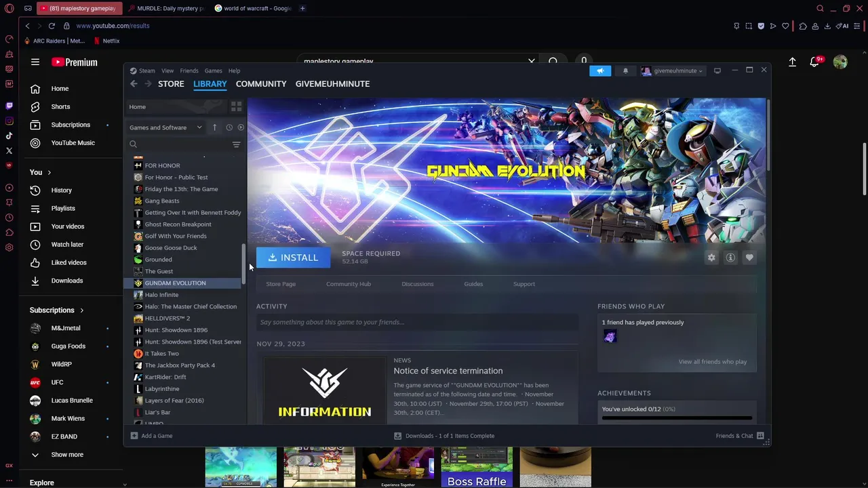Expand the You section in YouTube

pos(41,172)
